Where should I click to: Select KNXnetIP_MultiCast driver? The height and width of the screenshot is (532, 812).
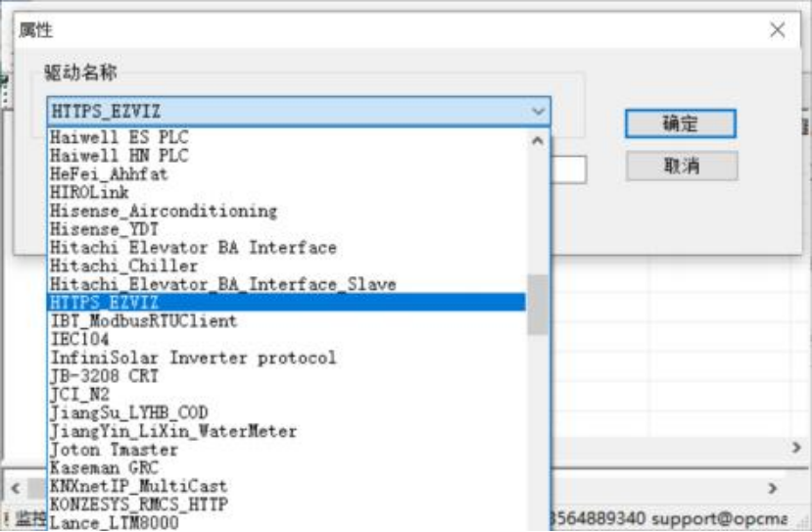click(x=286, y=486)
